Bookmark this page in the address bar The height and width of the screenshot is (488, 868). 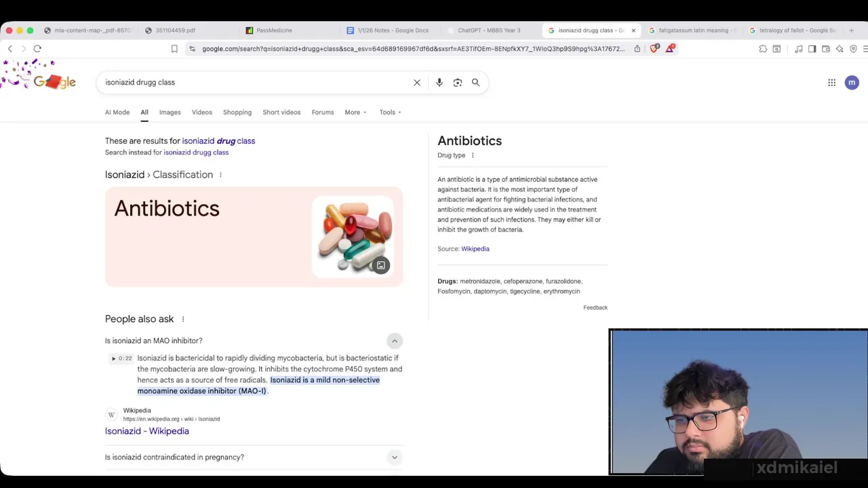tap(174, 49)
